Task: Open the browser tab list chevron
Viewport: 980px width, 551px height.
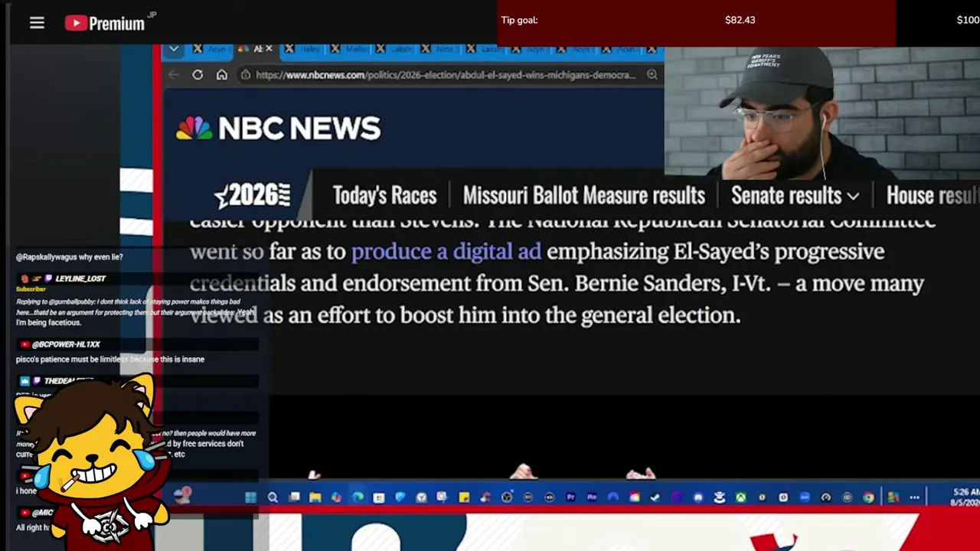Action: (174, 49)
